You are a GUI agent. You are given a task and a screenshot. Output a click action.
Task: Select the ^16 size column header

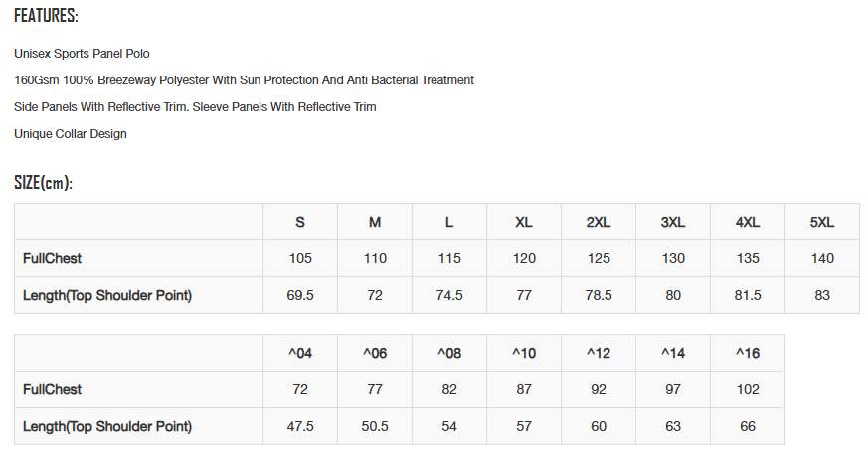748,353
